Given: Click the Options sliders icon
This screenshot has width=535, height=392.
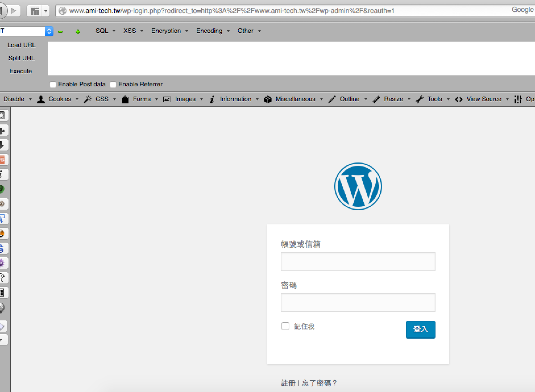Looking at the screenshot, I should pos(518,99).
